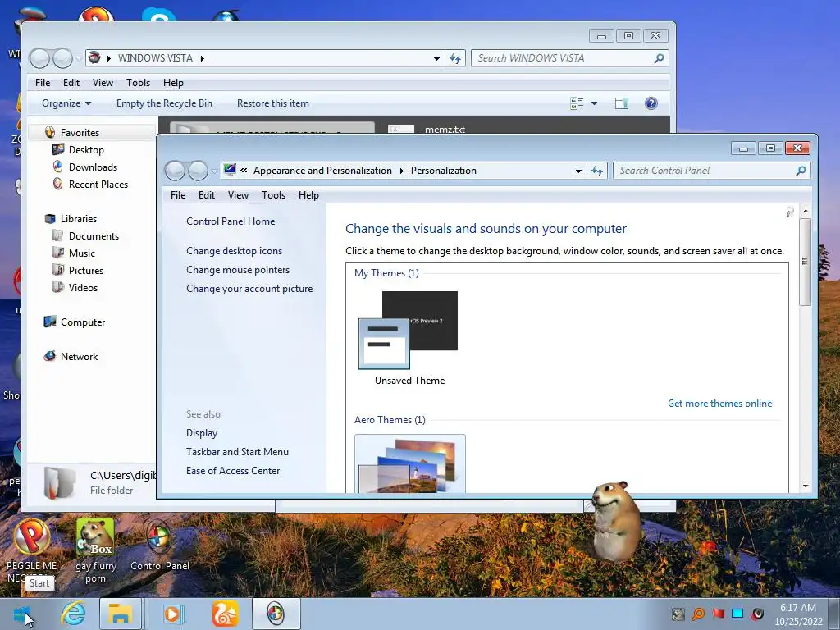Open address history dropdown in WINDOWS VISTA window
This screenshot has height=630, width=840.
pyautogui.click(x=436, y=58)
